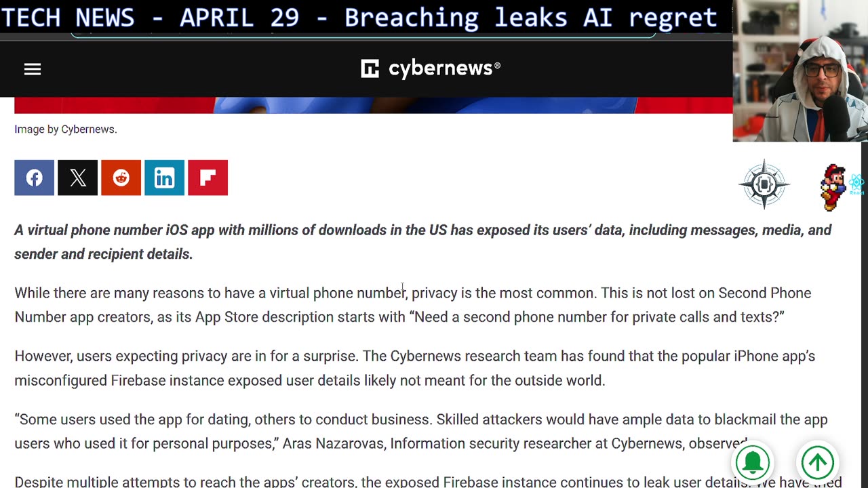
Task: Click the paragraph starting 'While there are many'
Action: coord(407,305)
